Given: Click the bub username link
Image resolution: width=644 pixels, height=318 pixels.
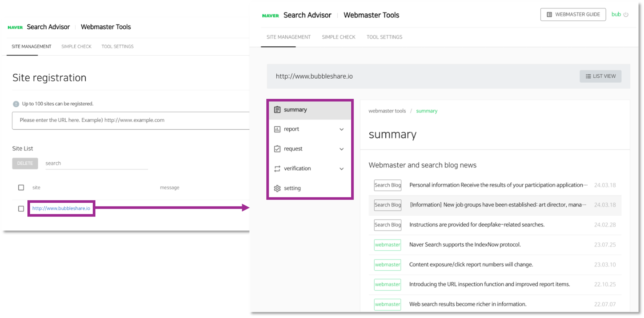Looking at the screenshot, I should click(616, 14).
